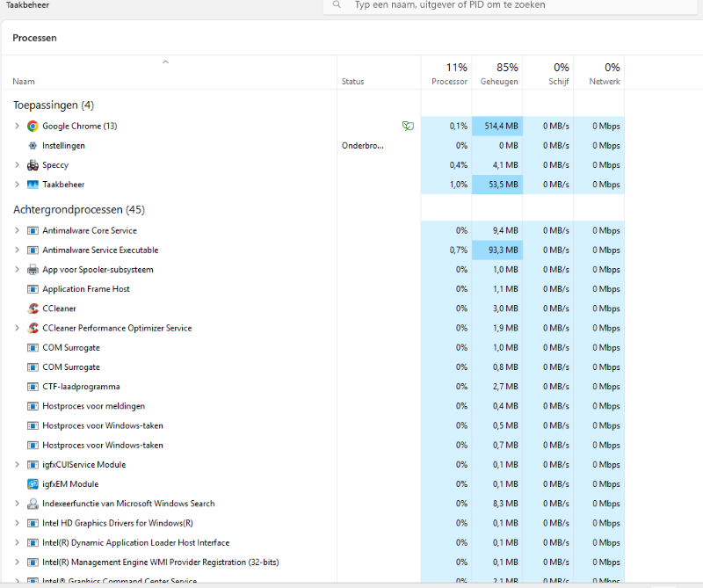Click the App voor Spooler-subsysteem printer icon

[x=33, y=270]
